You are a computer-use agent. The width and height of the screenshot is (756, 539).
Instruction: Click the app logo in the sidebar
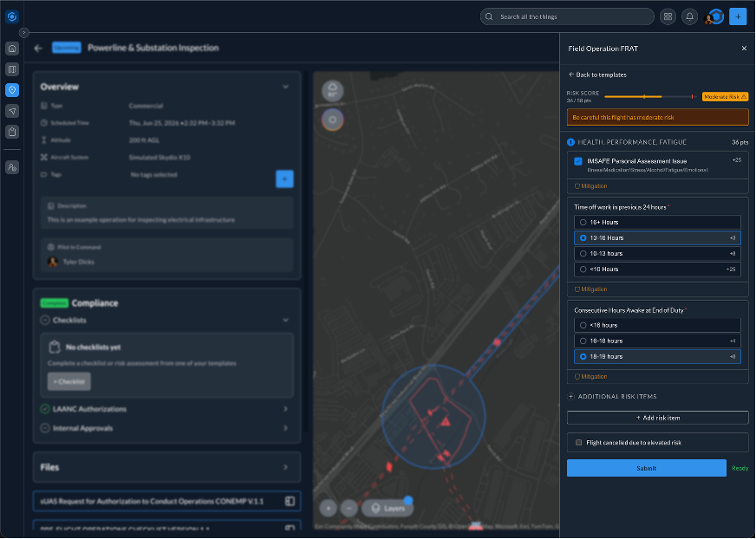tap(12, 16)
